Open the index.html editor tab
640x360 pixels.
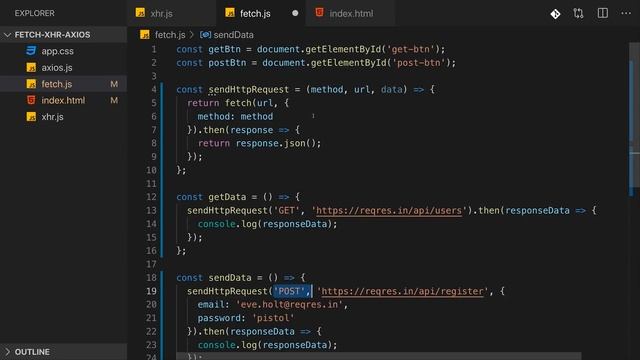pyautogui.click(x=351, y=13)
